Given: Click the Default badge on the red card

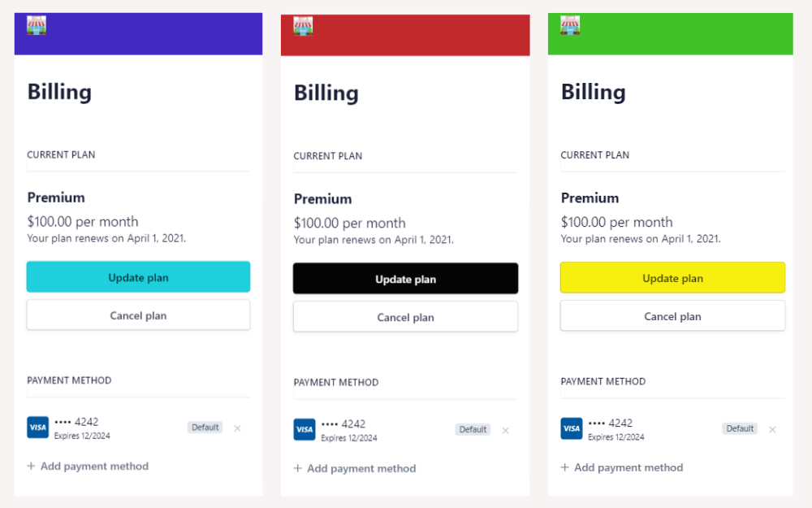Looking at the screenshot, I should click(x=473, y=429).
